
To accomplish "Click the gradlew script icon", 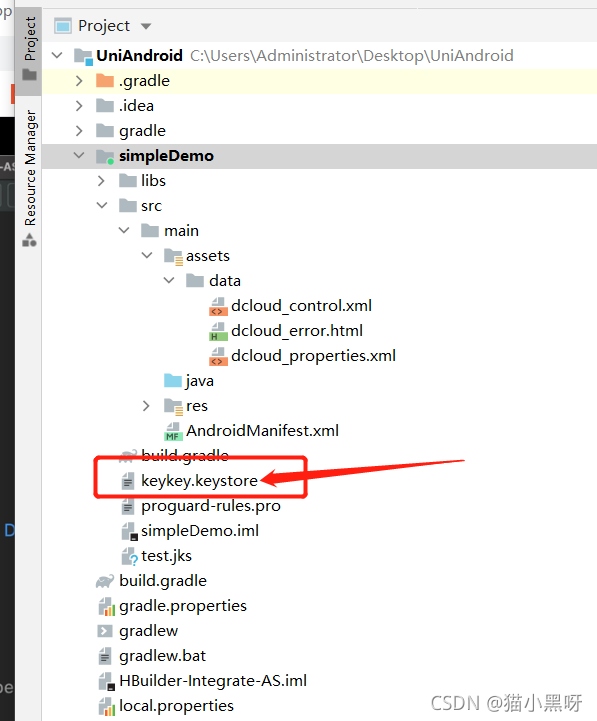I will [105, 631].
